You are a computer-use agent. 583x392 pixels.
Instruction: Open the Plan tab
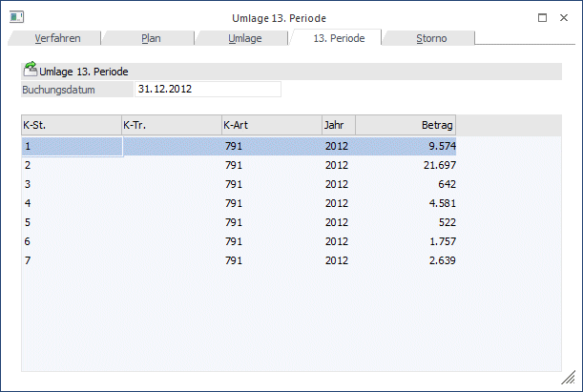tap(151, 38)
